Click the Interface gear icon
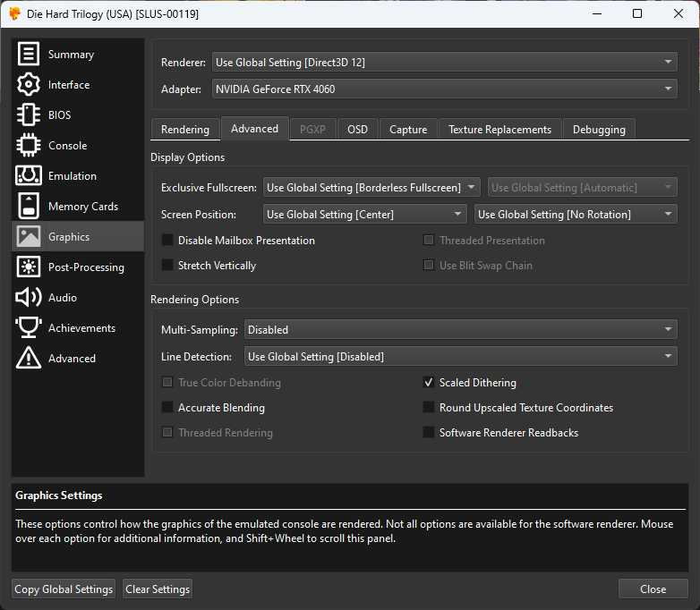Screen dimensions: 700x610 (x=29, y=84)
